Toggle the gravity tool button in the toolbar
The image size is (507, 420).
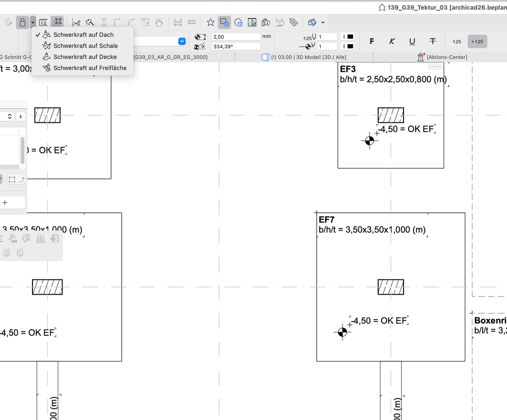tap(22, 22)
